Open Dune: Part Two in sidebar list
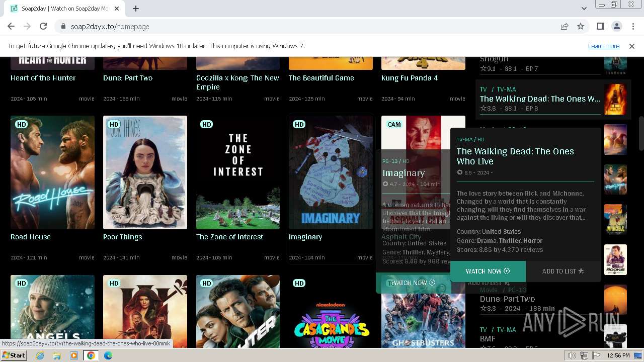The image size is (644, 362). pyautogui.click(x=507, y=299)
